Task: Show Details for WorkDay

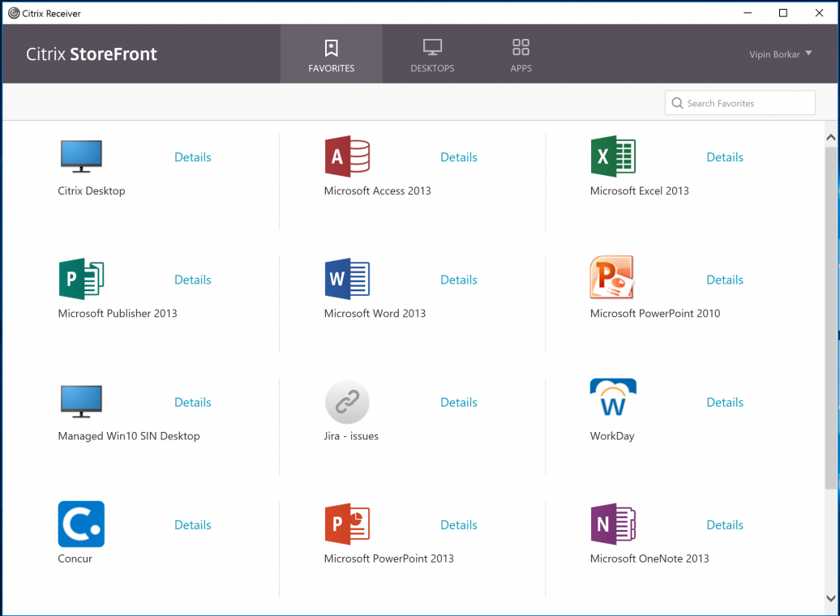Action: click(725, 402)
